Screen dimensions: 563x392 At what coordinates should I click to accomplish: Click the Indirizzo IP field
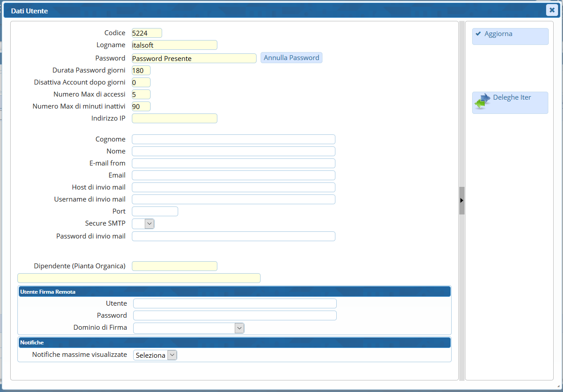tap(175, 118)
